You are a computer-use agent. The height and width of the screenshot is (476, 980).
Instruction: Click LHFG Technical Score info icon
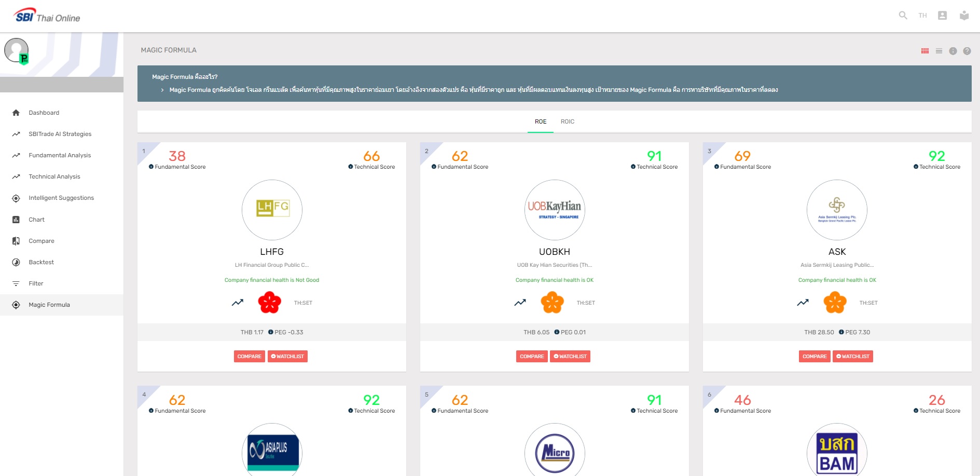pos(351,167)
